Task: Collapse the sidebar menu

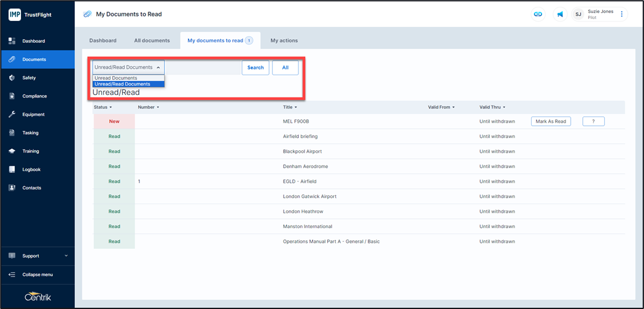Action: coord(37,275)
